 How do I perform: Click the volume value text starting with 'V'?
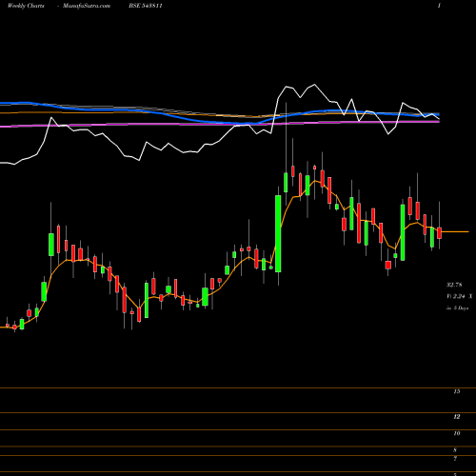(459, 296)
